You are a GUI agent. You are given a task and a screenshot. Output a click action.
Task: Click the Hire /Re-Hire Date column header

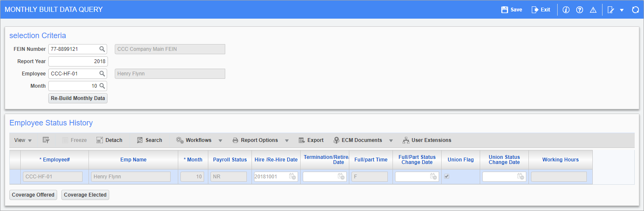276,160
